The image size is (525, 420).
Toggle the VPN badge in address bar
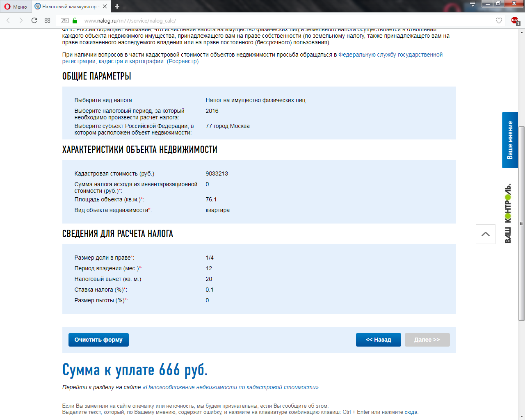(64, 21)
